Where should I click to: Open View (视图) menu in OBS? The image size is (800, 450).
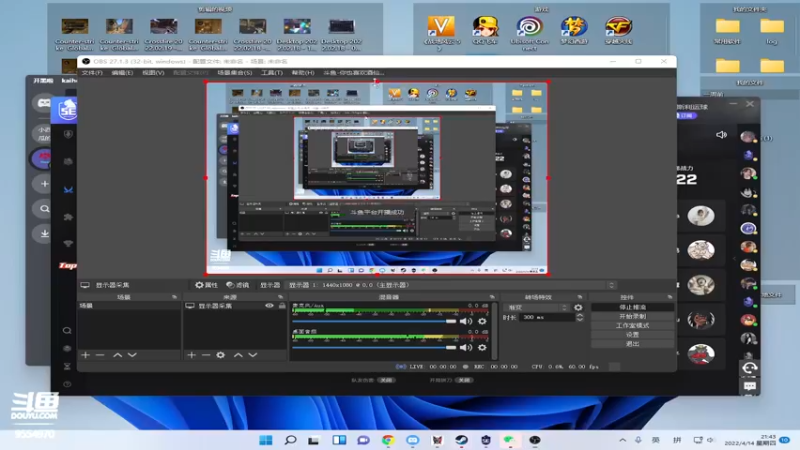pyautogui.click(x=153, y=73)
